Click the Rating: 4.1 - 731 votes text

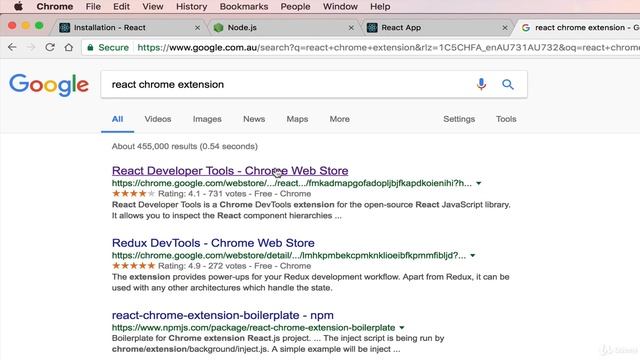[x=202, y=193]
